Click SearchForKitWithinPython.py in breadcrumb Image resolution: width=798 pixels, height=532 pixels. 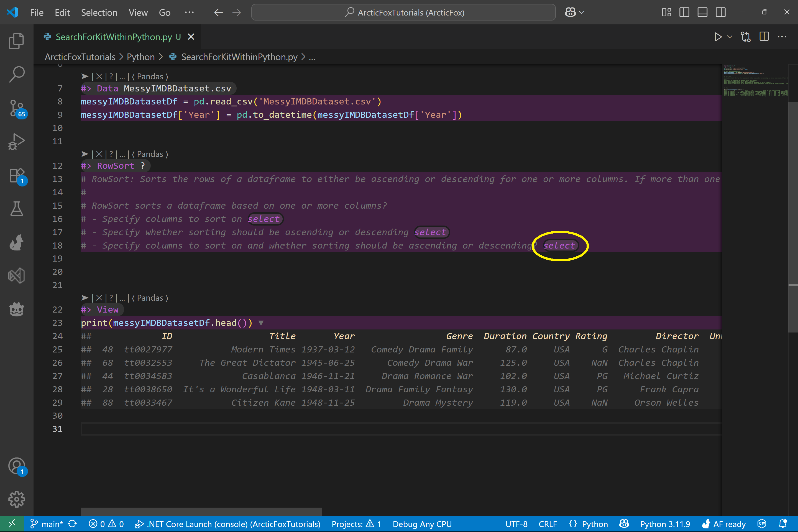[x=239, y=57]
